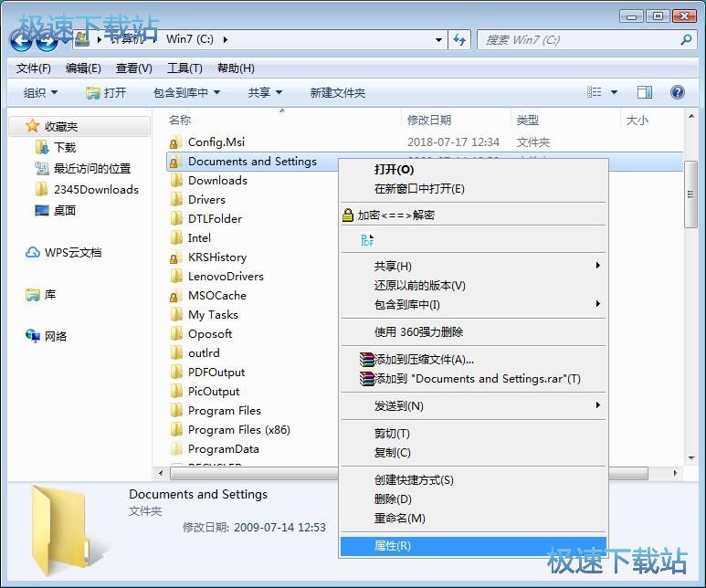Click the lock icon beside 加密<==>解密
Image resolution: width=706 pixels, height=588 pixels.
348,215
